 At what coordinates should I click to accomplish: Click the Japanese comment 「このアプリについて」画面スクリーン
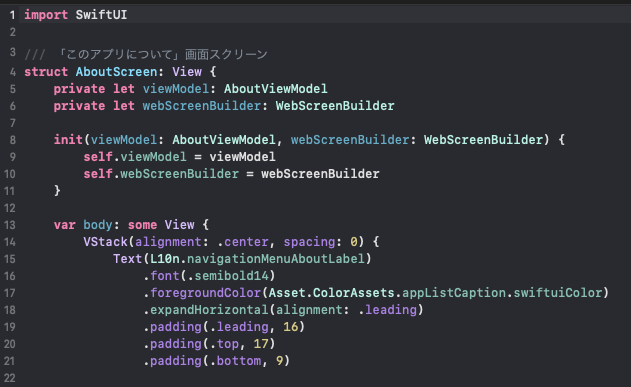point(162,54)
